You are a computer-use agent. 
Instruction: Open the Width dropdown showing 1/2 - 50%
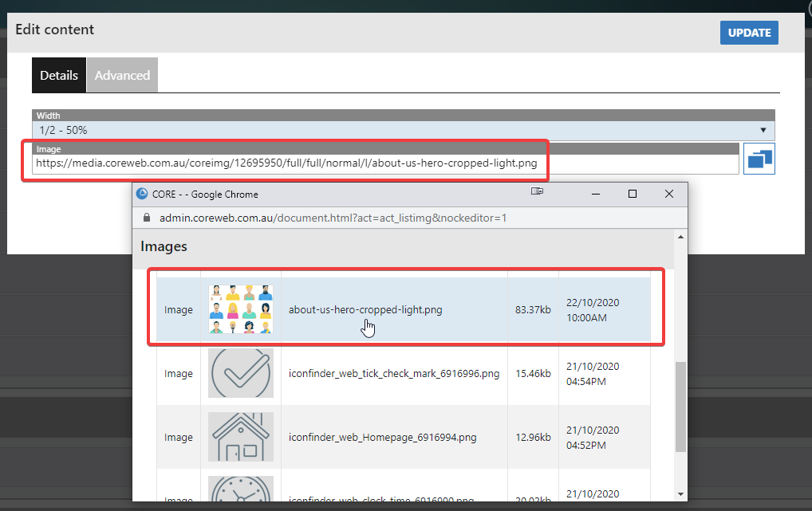pyautogui.click(x=399, y=130)
